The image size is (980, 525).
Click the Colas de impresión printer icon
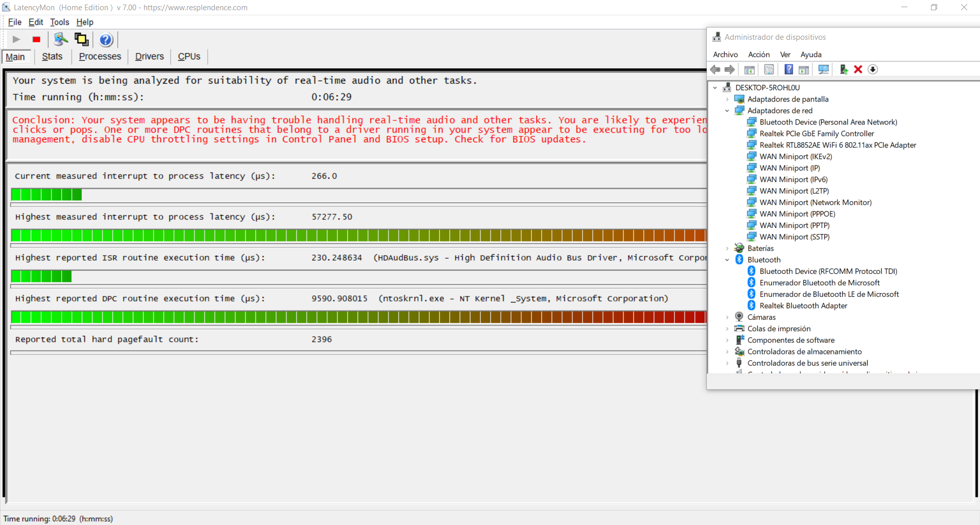[x=739, y=329]
